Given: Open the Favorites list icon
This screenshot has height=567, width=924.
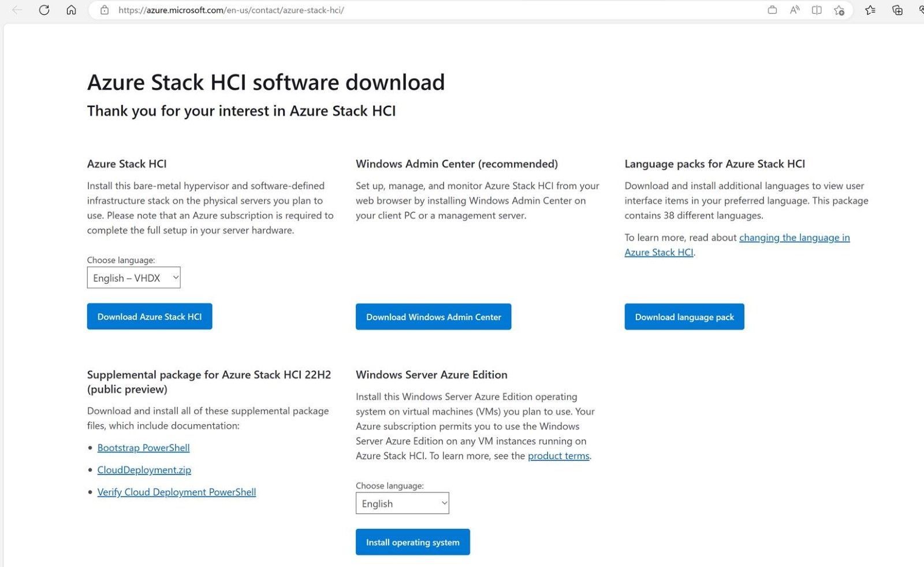Looking at the screenshot, I should pyautogui.click(x=870, y=10).
